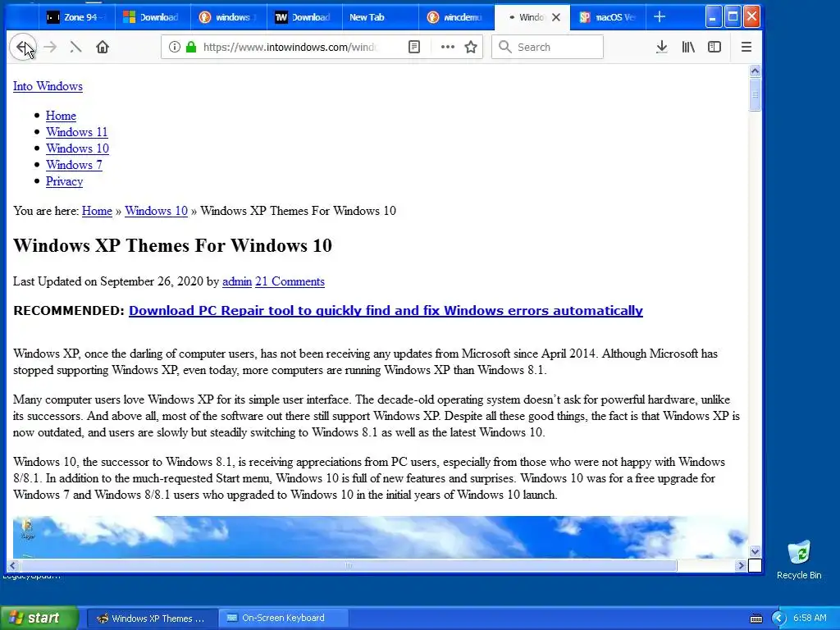
Task: Open a new tab with plus
Action: pos(660,17)
